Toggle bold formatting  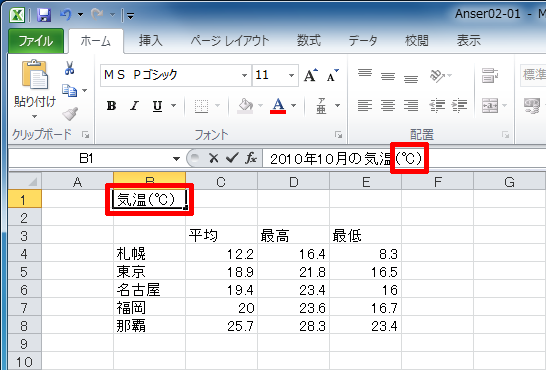[x=111, y=105]
